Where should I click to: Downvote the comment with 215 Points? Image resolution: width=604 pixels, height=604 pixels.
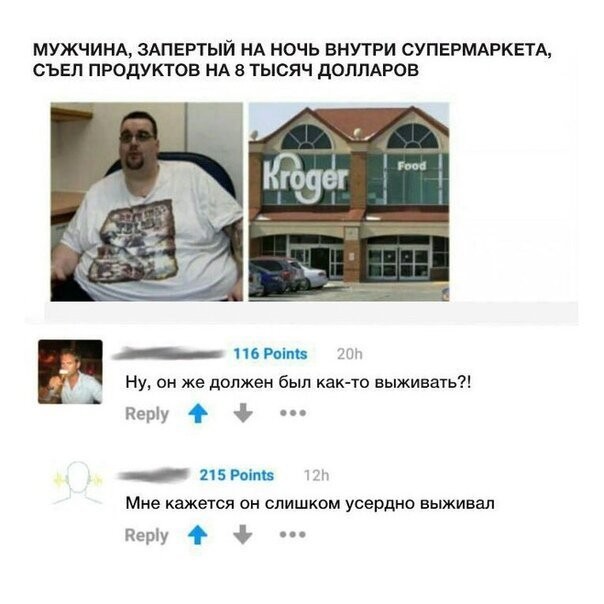click(x=243, y=535)
